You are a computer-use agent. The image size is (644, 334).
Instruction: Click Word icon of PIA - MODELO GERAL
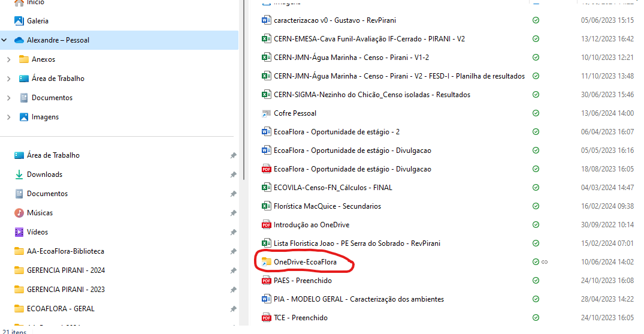click(266, 299)
